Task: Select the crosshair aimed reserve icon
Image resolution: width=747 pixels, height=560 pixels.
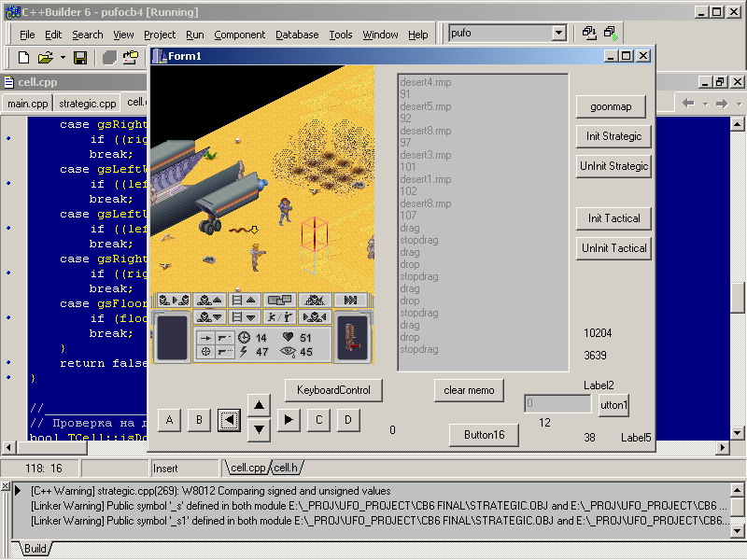Action: coord(205,352)
